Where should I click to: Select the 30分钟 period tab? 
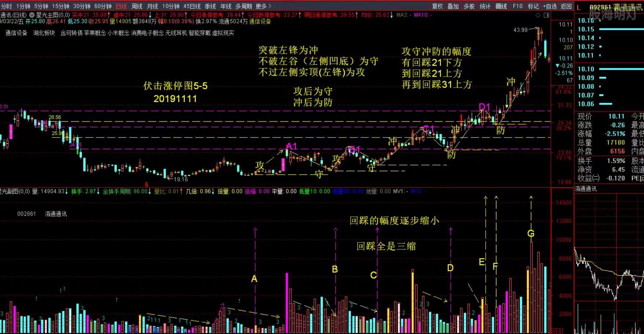pos(82,6)
